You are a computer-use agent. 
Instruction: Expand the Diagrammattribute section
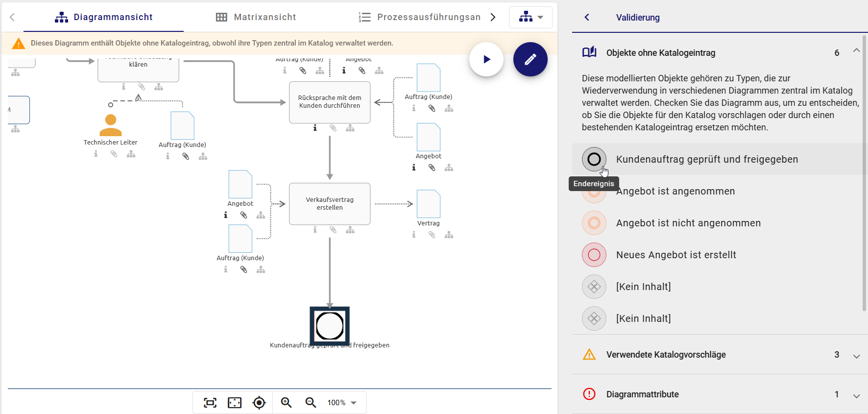[856, 396]
